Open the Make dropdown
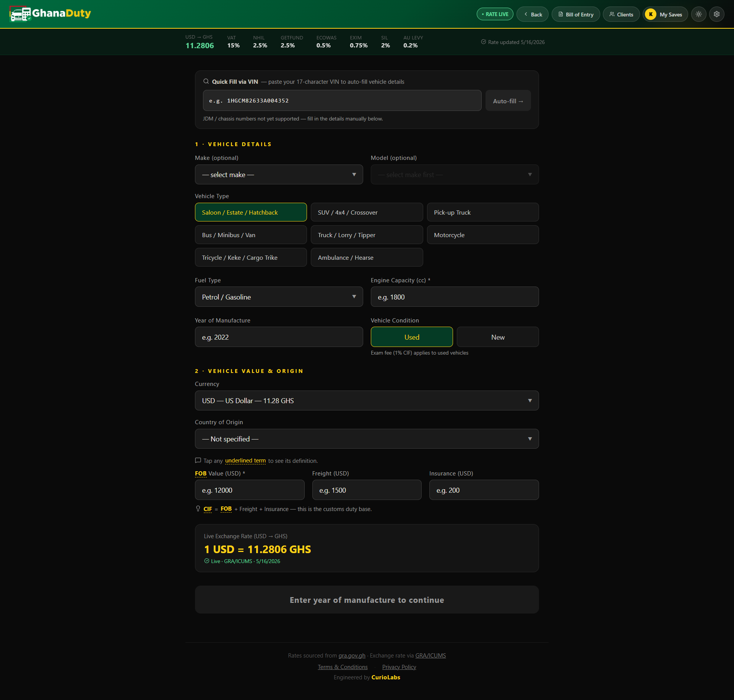The height and width of the screenshot is (700, 734). [279, 174]
